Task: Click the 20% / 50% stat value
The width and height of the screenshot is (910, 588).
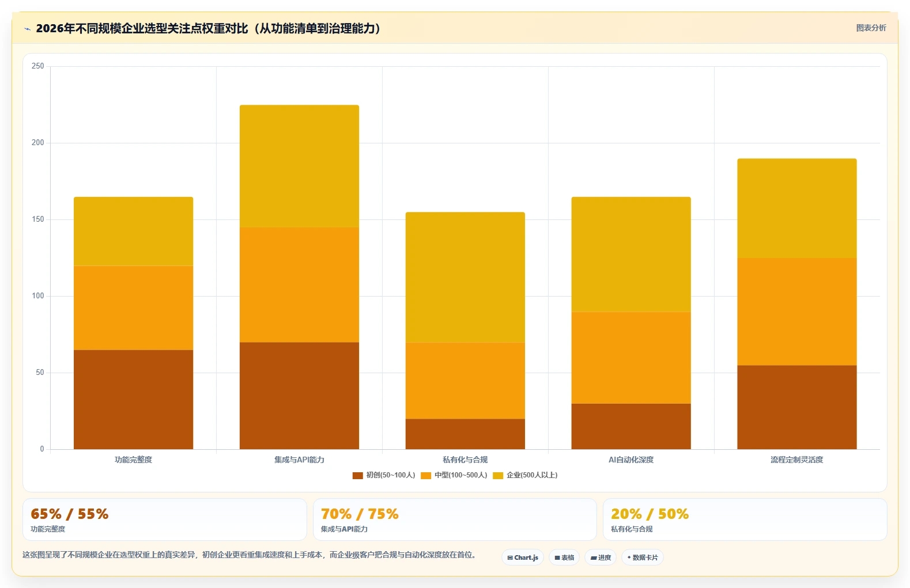Action: click(x=650, y=514)
